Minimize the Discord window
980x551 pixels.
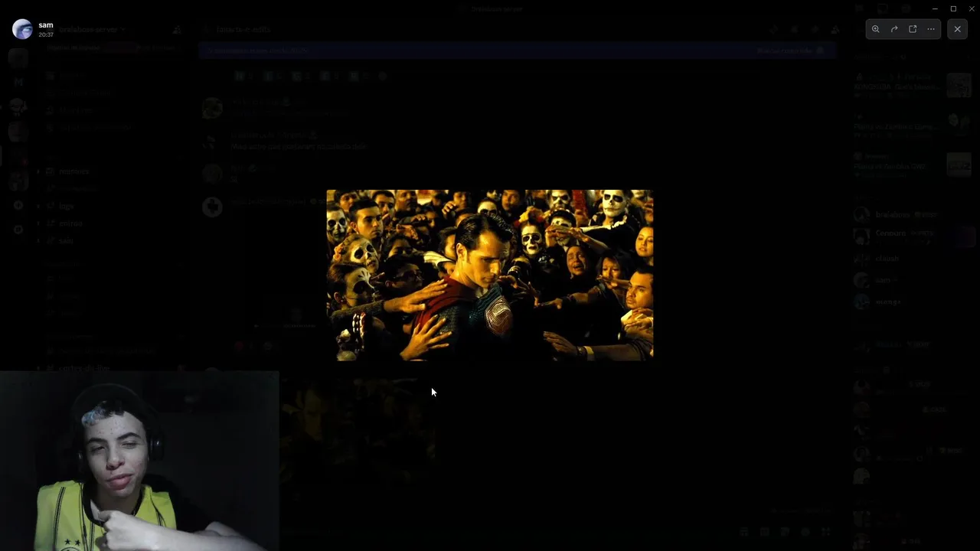point(935,8)
